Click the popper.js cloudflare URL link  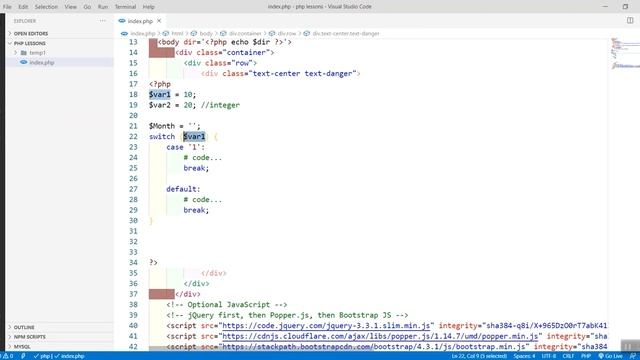(x=380, y=336)
